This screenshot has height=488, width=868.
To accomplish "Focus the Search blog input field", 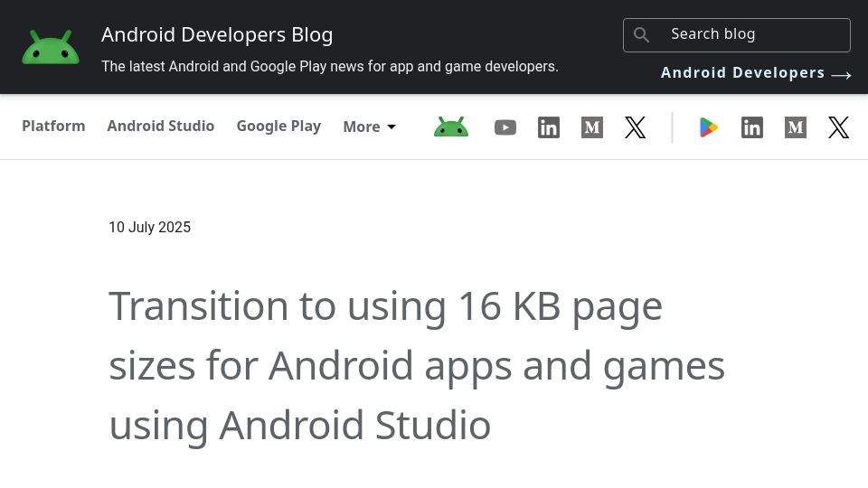I will click(736, 35).
